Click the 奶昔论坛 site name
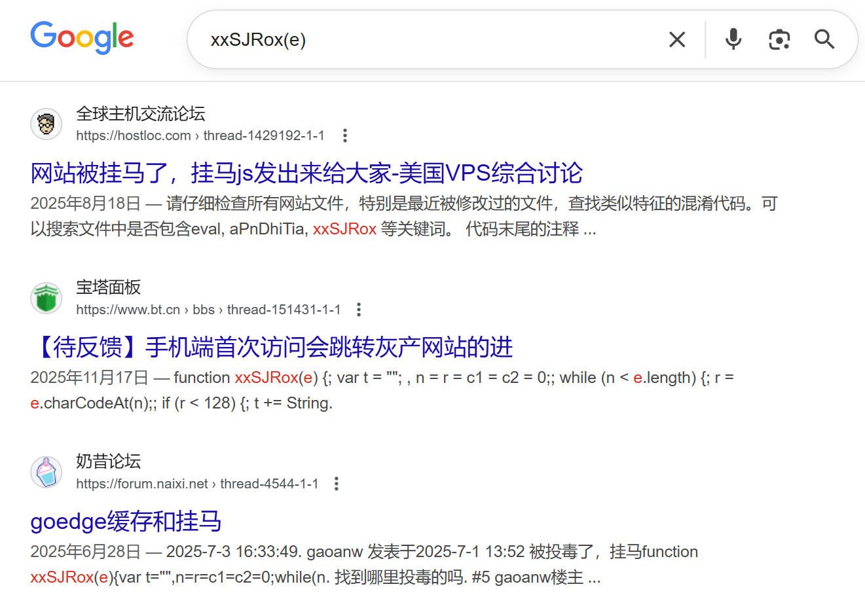Screen dimensions: 865x616 (109, 462)
